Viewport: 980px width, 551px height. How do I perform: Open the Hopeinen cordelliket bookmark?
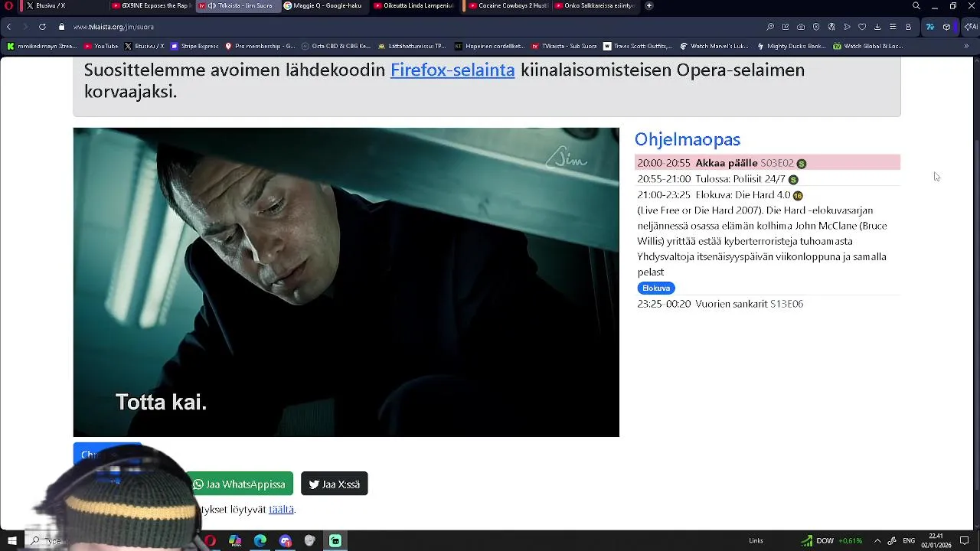click(489, 46)
